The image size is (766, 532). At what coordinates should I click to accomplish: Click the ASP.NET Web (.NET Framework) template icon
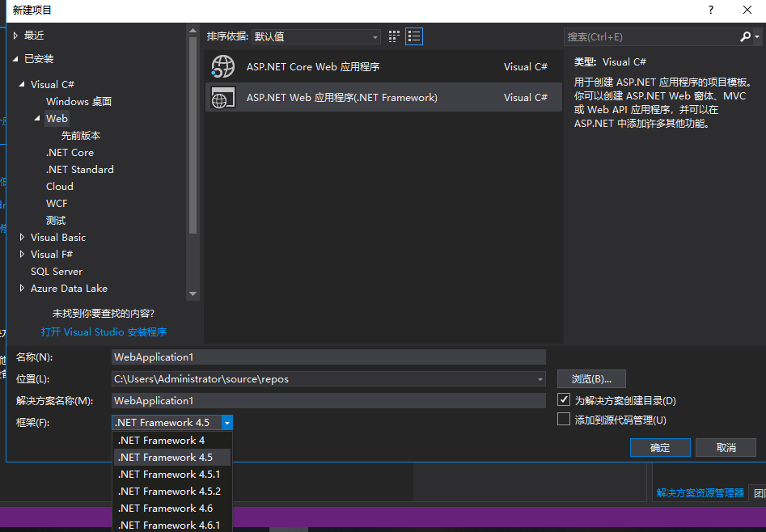(222, 97)
